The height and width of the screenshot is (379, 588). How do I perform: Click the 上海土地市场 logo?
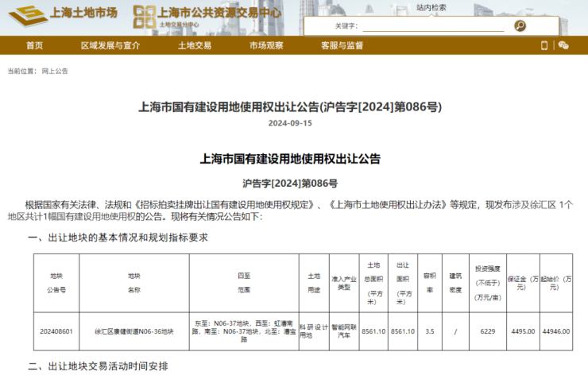click(x=63, y=15)
